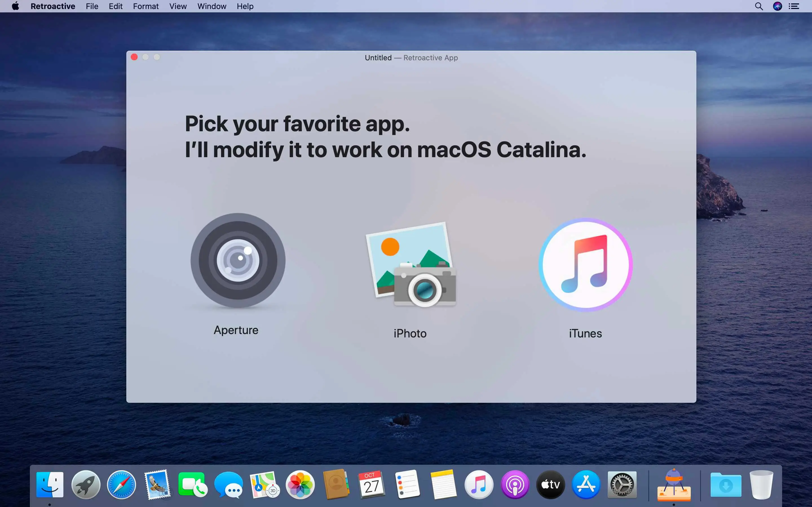This screenshot has height=507, width=812.
Task: Open the Retroactive icon in the Dock
Action: (x=674, y=484)
